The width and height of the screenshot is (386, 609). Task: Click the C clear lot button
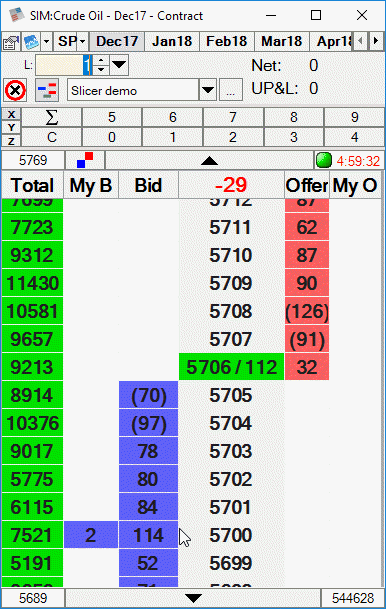[x=52, y=137]
